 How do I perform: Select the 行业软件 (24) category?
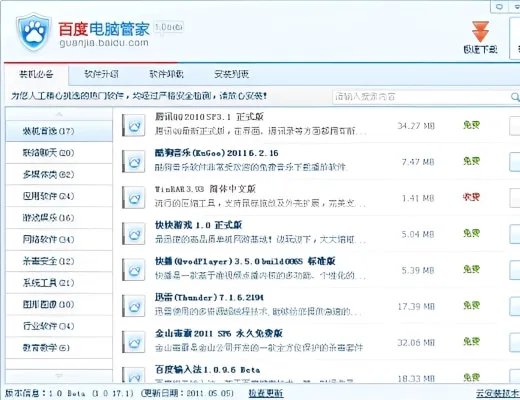coord(59,326)
